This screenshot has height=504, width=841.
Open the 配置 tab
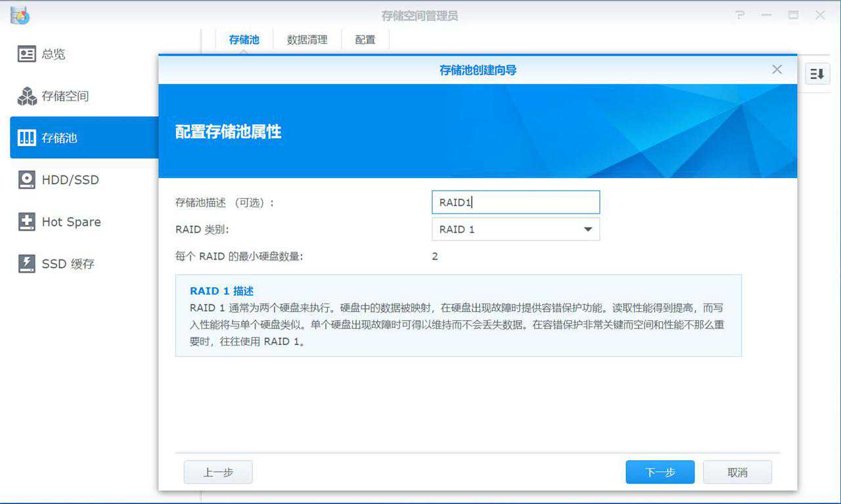365,39
